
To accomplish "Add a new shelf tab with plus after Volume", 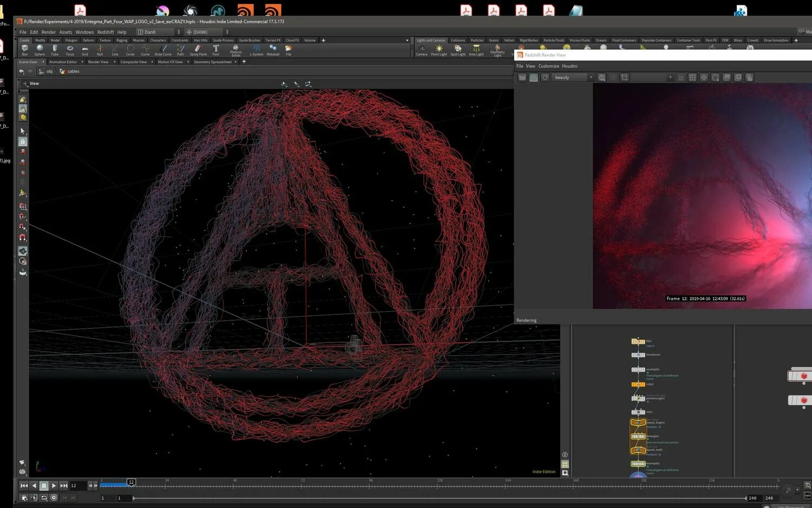I will point(323,40).
